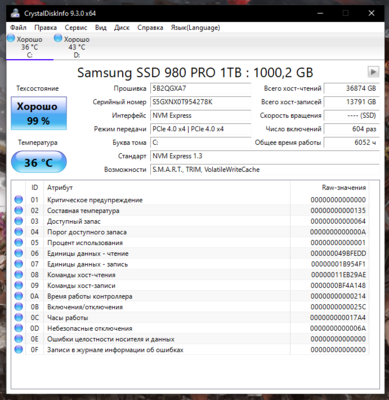The image size is (389, 400).
Task: Click the Raw-значения column header
Action: (344, 187)
